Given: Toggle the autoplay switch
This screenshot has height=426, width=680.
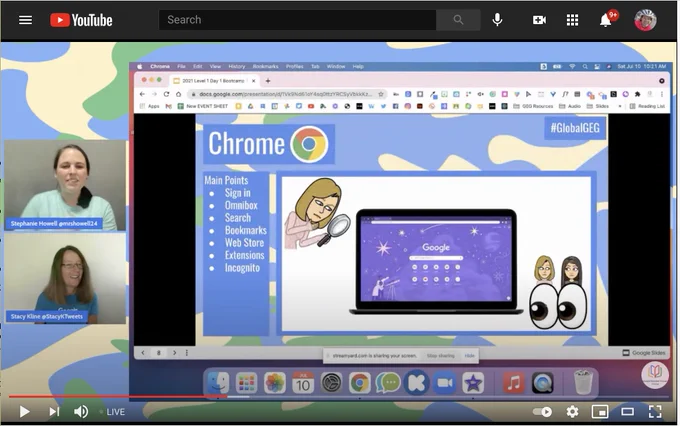Looking at the screenshot, I should tap(542, 411).
